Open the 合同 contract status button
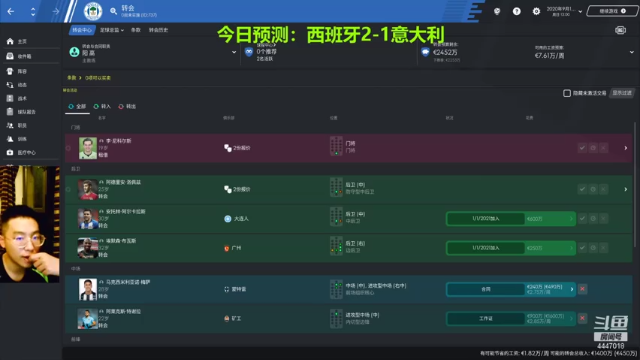Image resolution: width=640 pixels, height=360 pixels. 486,289
